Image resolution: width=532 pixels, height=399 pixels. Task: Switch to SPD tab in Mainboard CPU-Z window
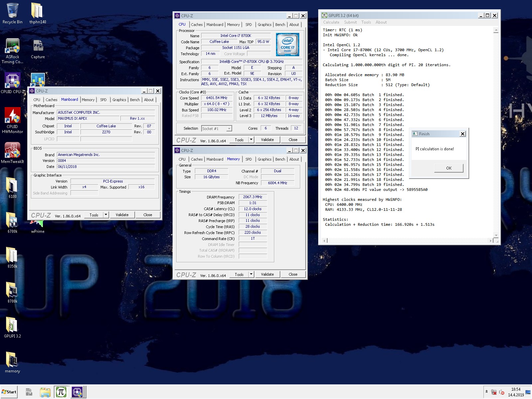click(103, 100)
